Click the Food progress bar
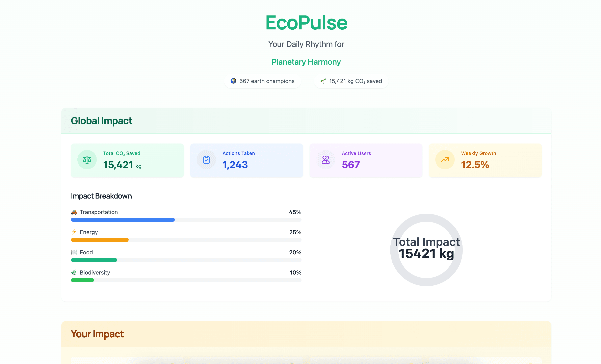Image resolution: width=601 pixels, height=364 pixels. (186, 260)
